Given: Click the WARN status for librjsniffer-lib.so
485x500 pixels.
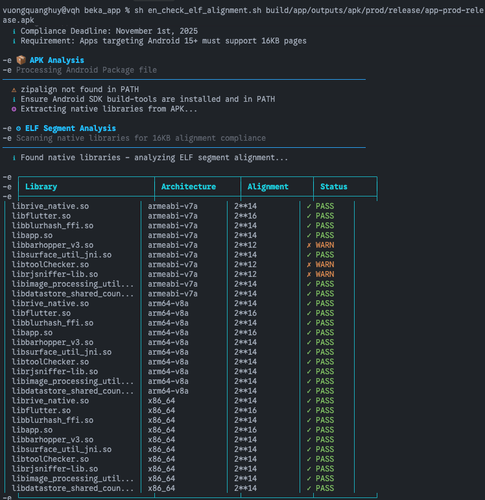Looking at the screenshot, I should click(x=325, y=274).
